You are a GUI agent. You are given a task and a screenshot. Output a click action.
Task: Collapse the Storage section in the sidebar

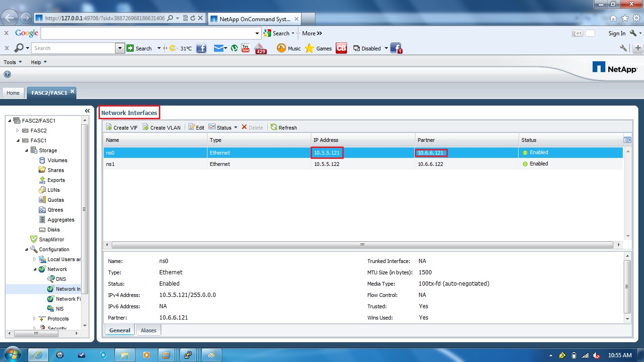coord(27,150)
